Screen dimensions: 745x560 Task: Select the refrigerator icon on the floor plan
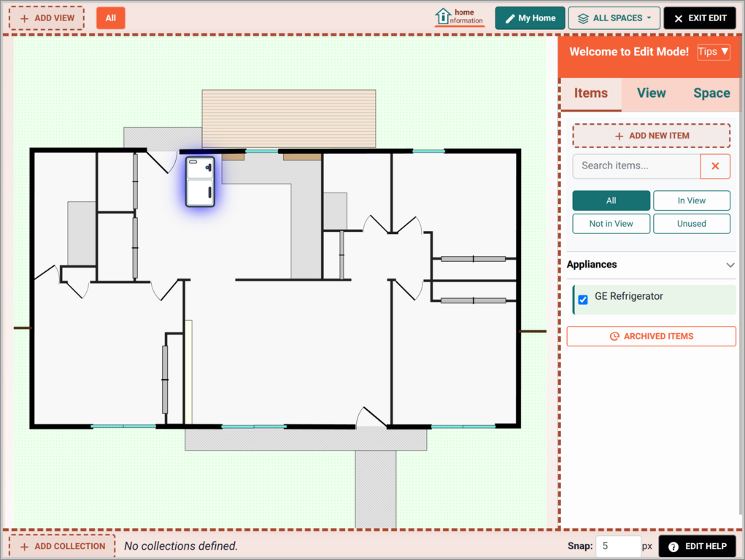[200, 182]
